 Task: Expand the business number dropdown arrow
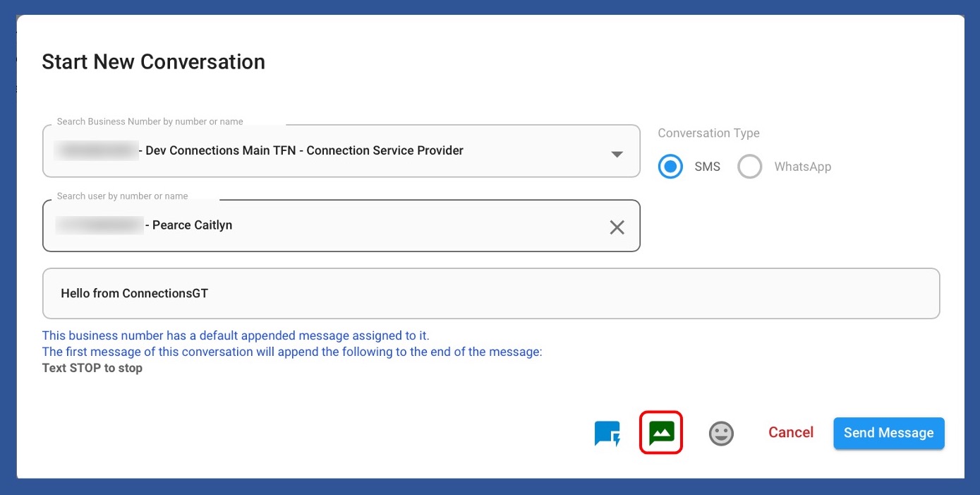coord(617,154)
